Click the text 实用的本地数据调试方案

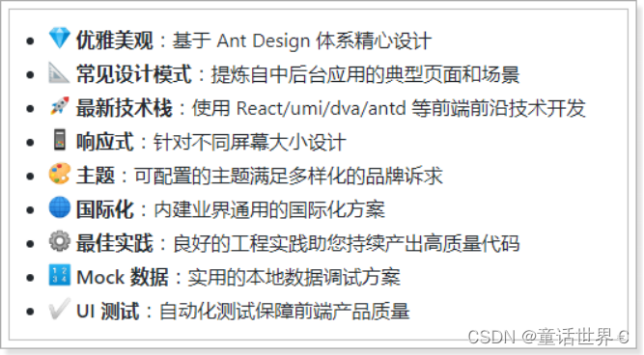294,278
